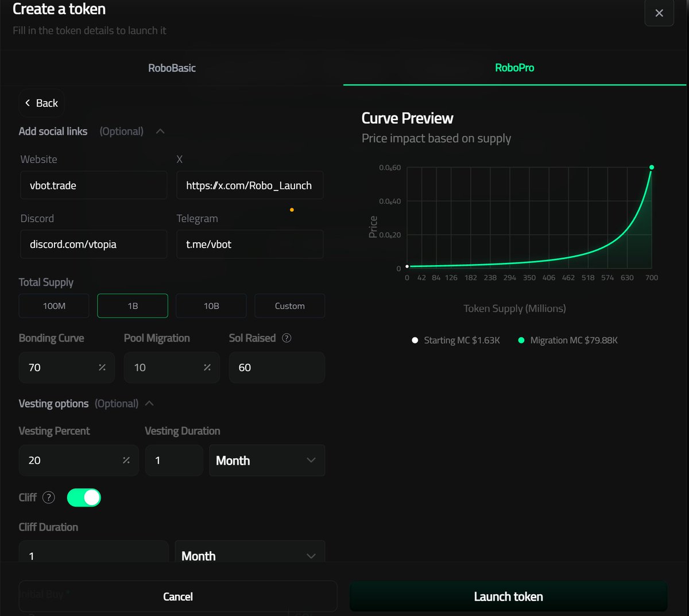Cancel the token creation

[x=177, y=596]
